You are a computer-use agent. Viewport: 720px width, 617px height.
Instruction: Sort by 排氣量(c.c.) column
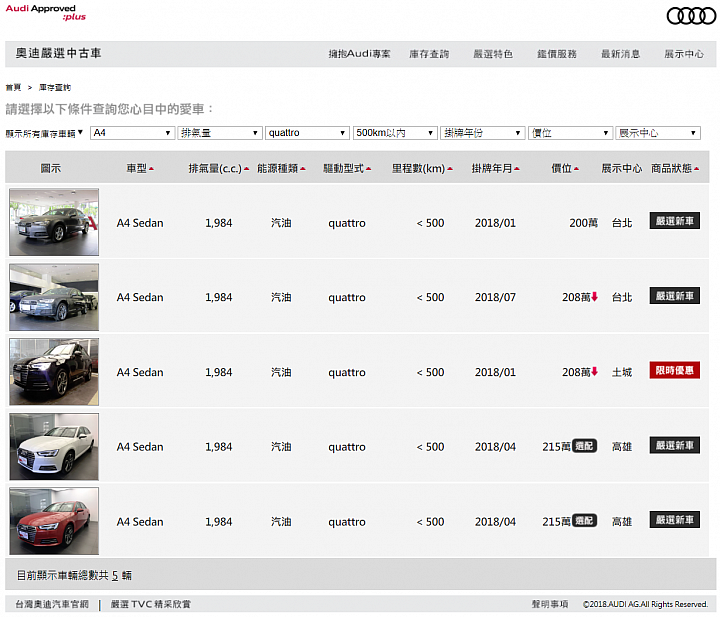point(219,169)
